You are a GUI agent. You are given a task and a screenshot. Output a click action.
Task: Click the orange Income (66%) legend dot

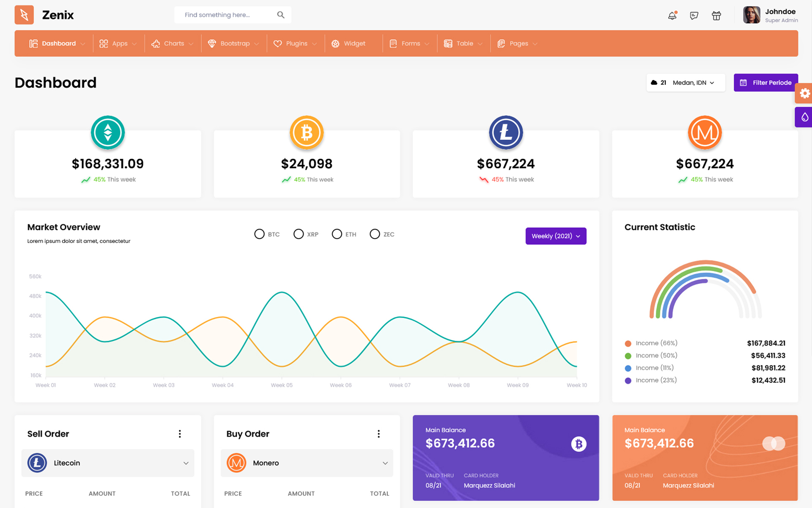[628, 343]
